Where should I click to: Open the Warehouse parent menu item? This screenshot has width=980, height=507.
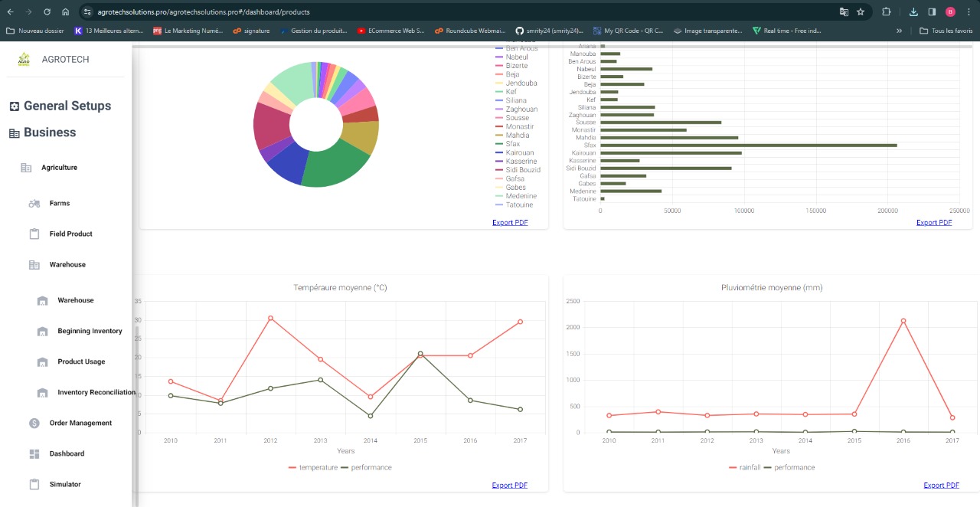[x=67, y=265]
